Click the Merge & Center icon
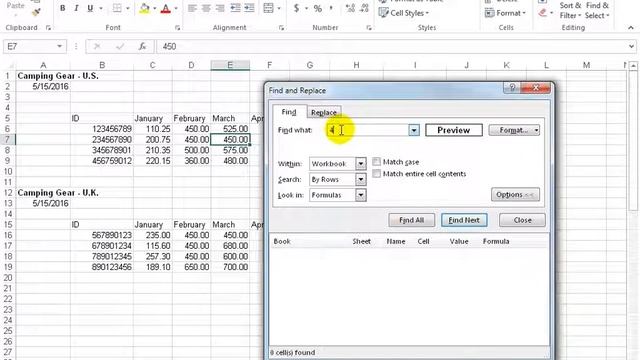 pyautogui.click(x=268, y=8)
